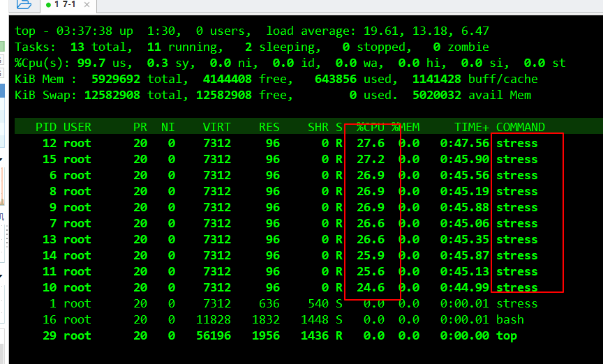Click the load average value 6.47
This screenshot has height=364, width=603.
(475, 31)
